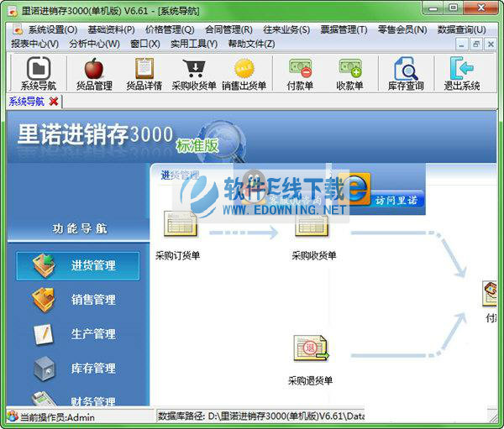504x429 pixels.
Task: Open the 采购订货单 workflow icon
Action: coord(178,225)
